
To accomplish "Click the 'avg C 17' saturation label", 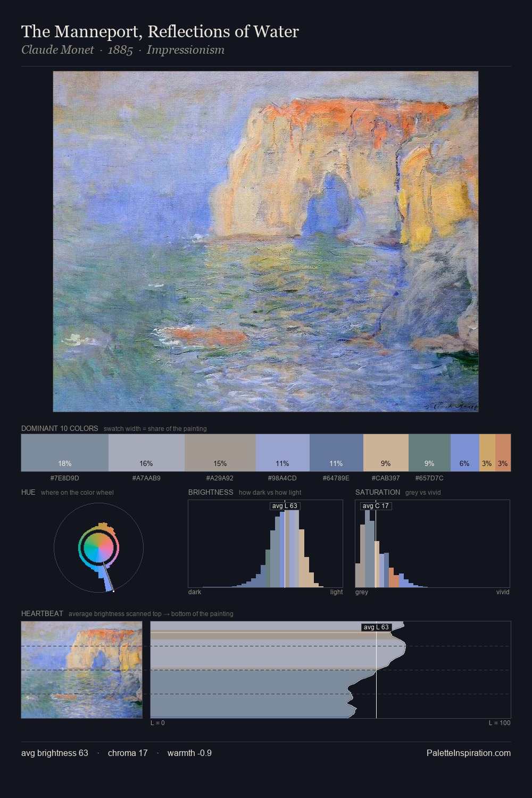I will pyautogui.click(x=376, y=506).
